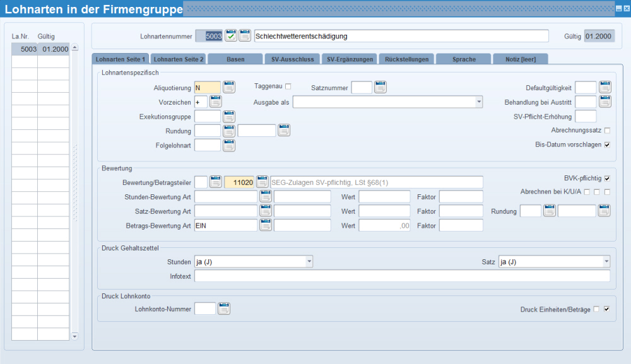Switch to Lohnarten Seite 2 tab
The height and width of the screenshot is (364, 631).
tap(179, 59)
